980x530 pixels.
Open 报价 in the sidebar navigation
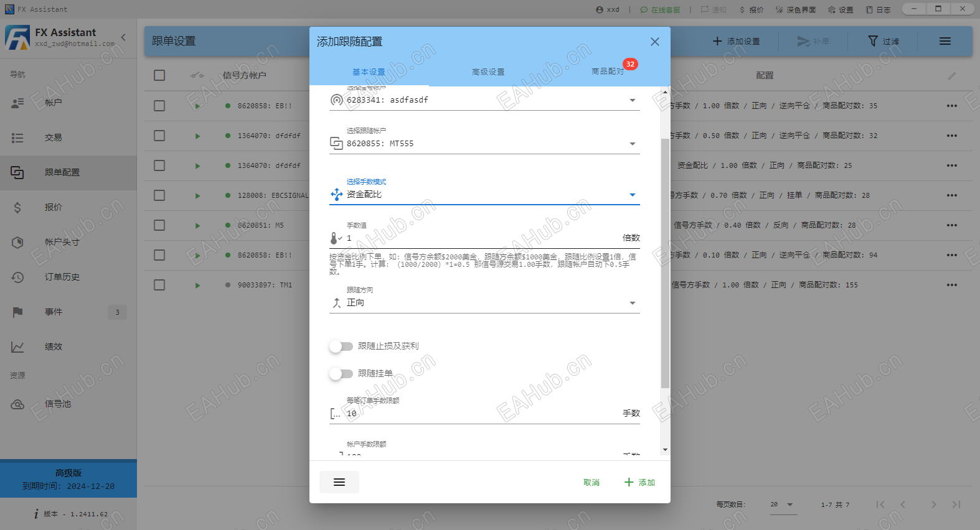[68, 207]
